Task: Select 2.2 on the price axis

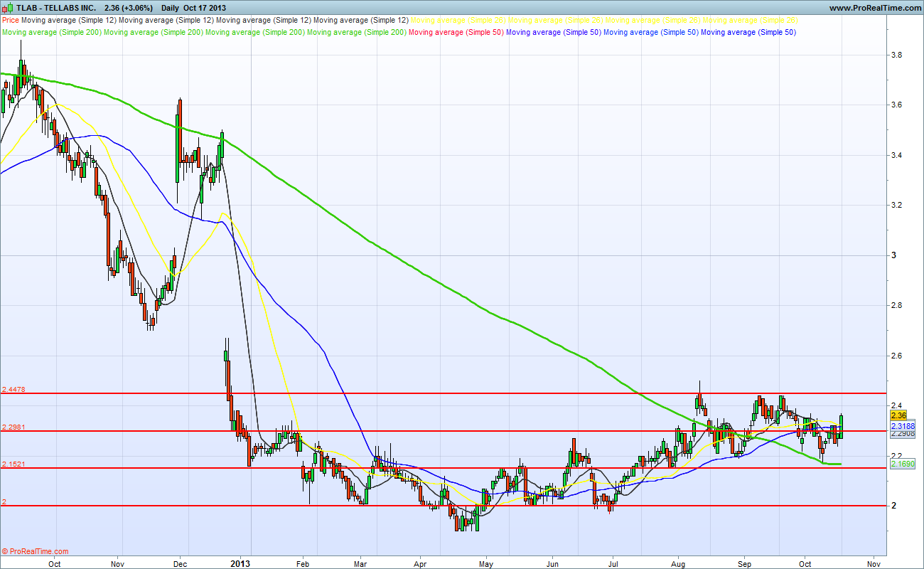Action: (x=897, y=455)
